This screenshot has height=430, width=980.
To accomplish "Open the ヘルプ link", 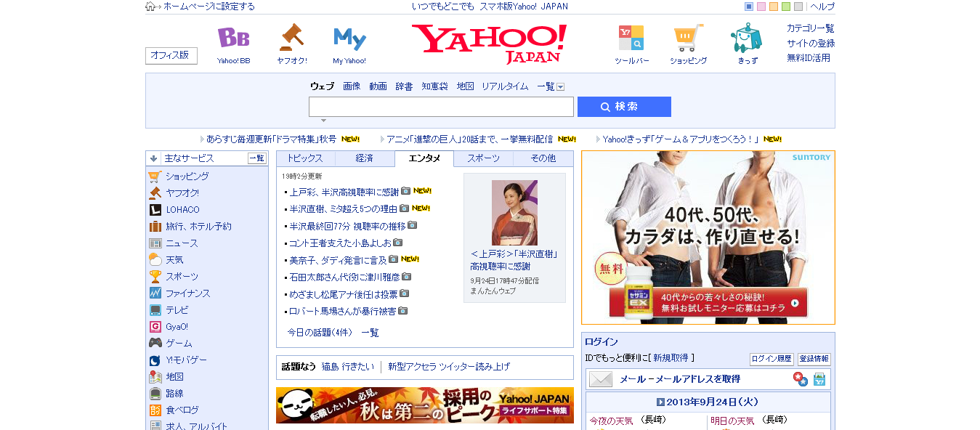I will pos(822,7).
